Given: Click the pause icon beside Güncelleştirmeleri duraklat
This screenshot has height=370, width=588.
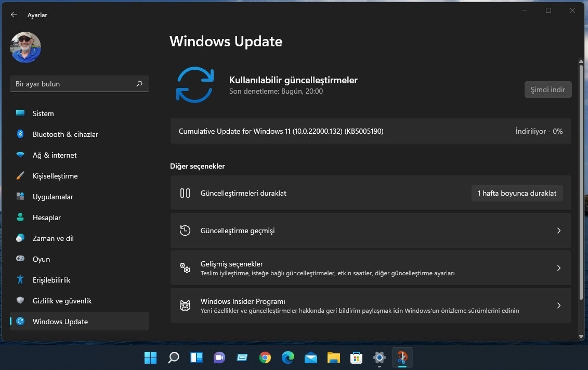Looking at the screenshot, I should pyautogui.click(x=185, y=193).
